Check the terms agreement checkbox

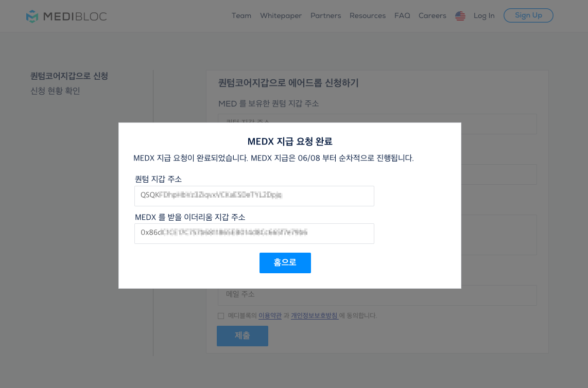click(221, 315)
